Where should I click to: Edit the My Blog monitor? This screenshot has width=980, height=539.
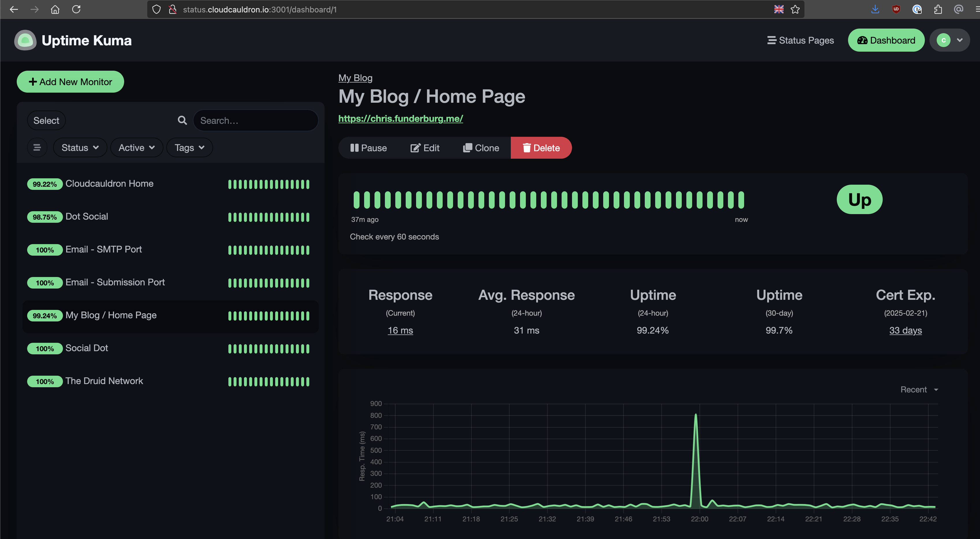pyautogui.click(x=424, y=148)
